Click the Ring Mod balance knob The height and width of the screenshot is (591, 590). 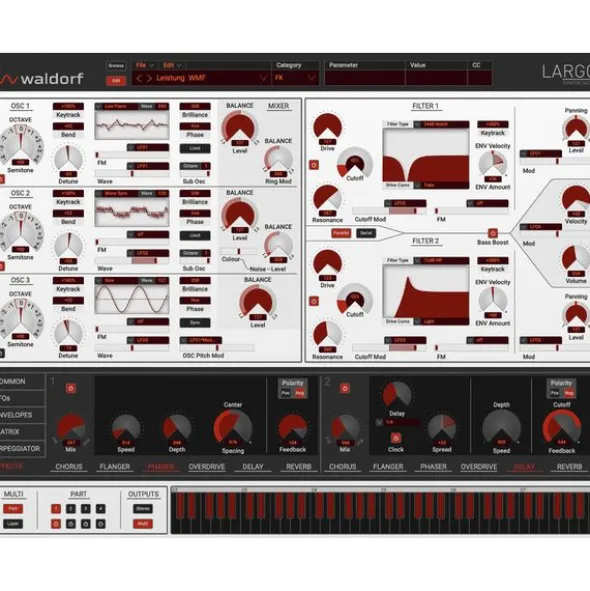click(279, 161)
